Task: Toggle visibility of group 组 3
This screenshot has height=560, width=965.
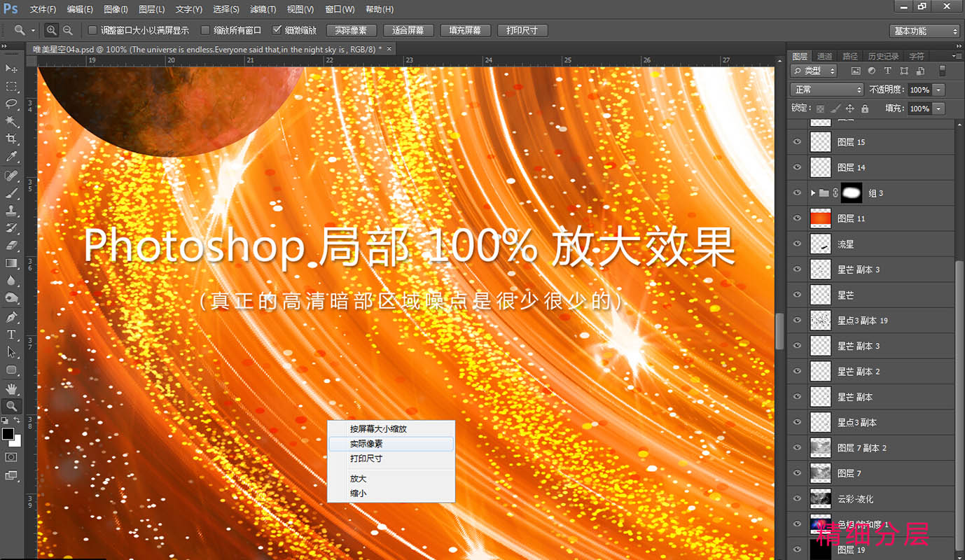Action: [x=797, y=192]
